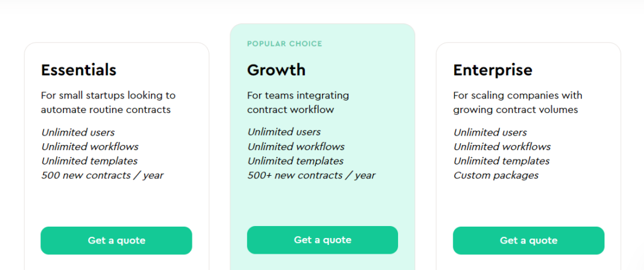Screen dimensions: 644x270
Task: Click Get a quote under Essentials
Action: (x=116, y=240)
